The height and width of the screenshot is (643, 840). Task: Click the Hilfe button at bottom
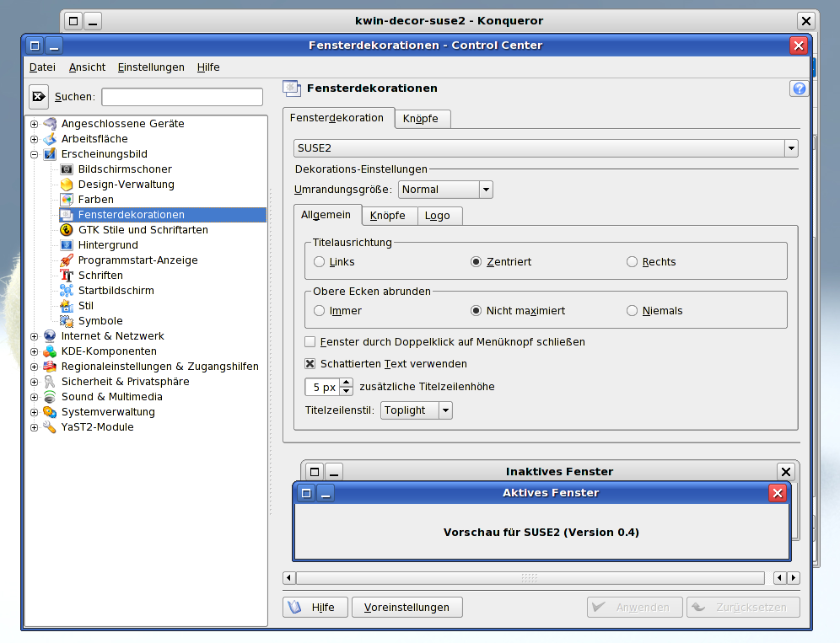pos(315,607)
